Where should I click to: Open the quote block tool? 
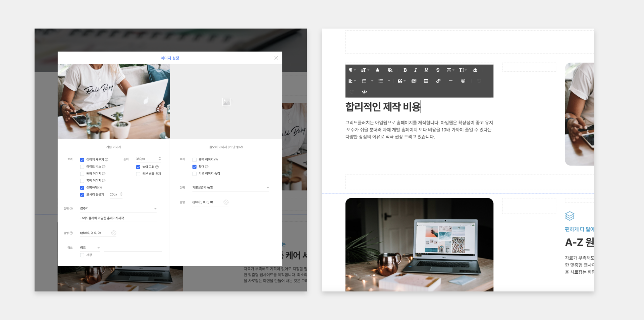point(401,81)
